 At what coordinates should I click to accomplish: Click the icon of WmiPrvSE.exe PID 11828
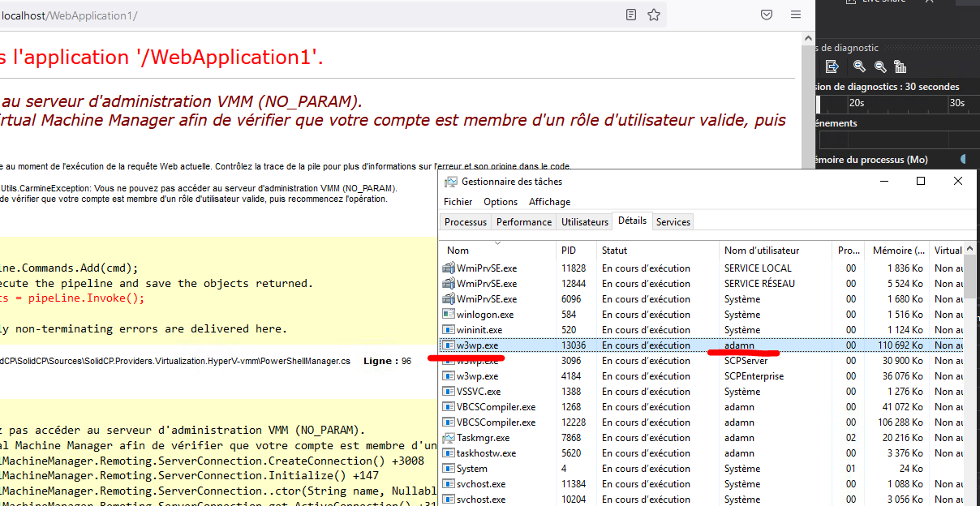pyautogui.click(x=449, y=268)
